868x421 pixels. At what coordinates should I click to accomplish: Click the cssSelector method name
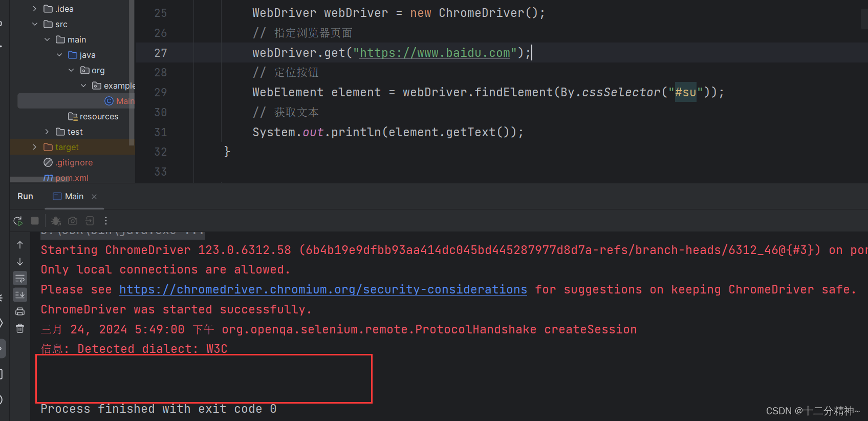tap(621, 92)
